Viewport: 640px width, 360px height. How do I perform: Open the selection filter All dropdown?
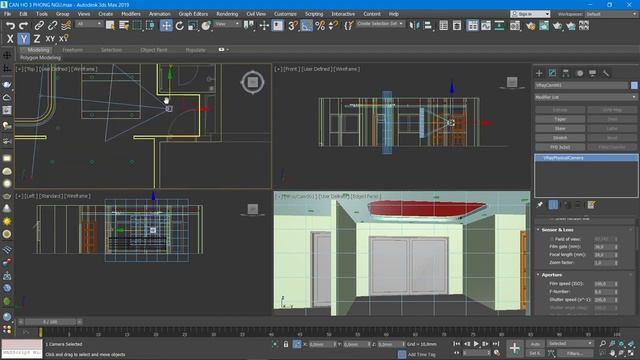pos(89,24)
